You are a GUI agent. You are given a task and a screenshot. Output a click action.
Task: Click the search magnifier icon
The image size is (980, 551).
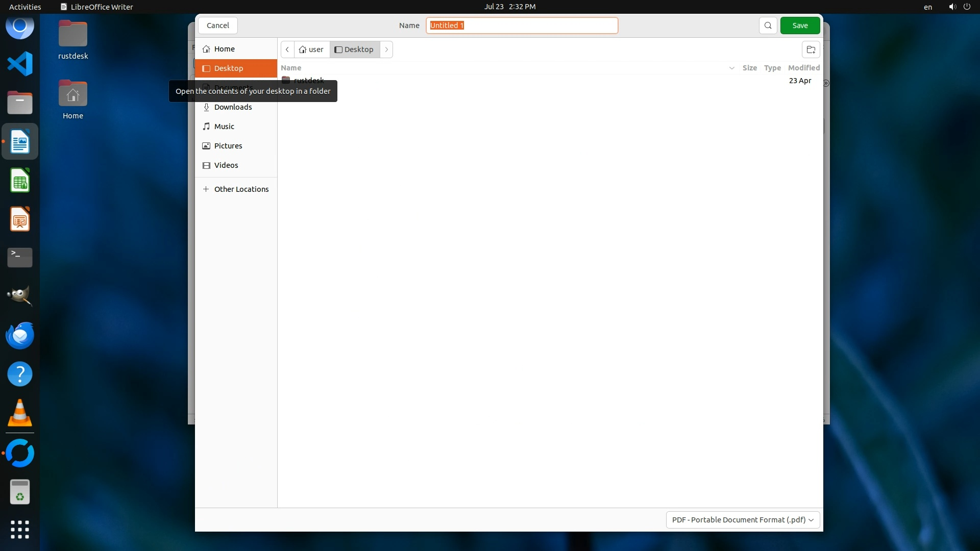[768, 26]
